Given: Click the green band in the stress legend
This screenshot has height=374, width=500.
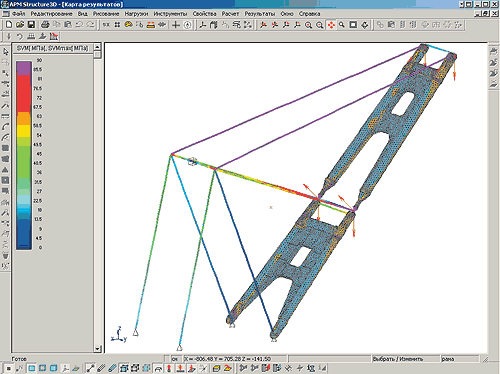Looking at the screenshot, I should (24, 162).
